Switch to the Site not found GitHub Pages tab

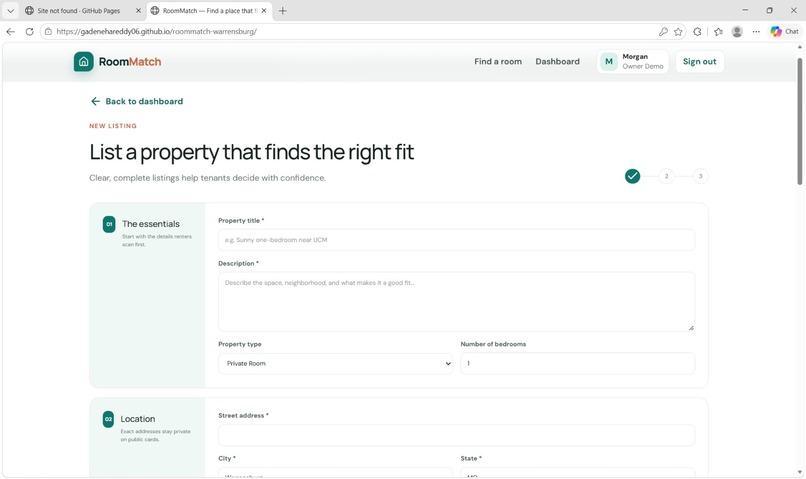tap(78, 10)
